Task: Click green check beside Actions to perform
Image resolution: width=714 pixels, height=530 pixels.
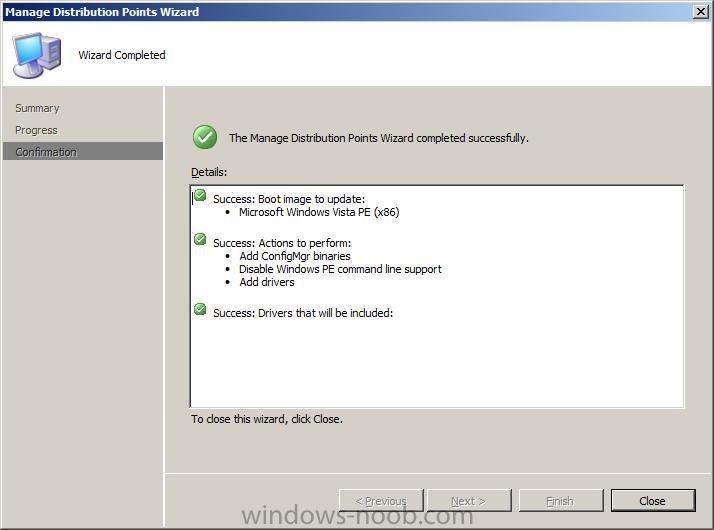Action: 200,239
